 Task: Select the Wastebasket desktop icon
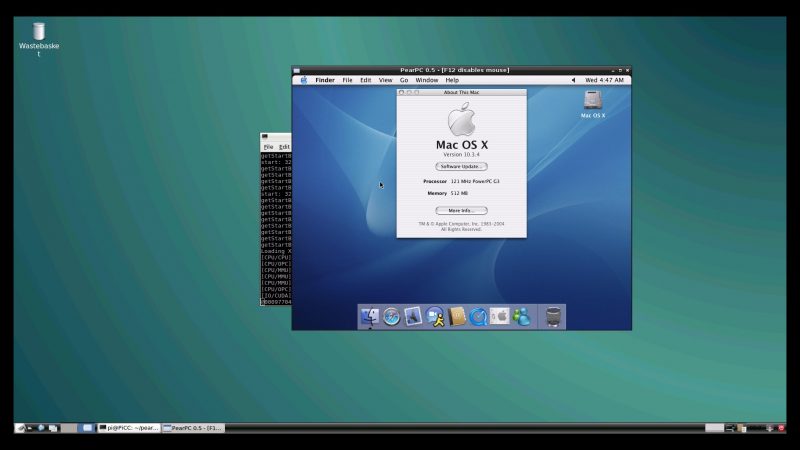tap(39, 39)
